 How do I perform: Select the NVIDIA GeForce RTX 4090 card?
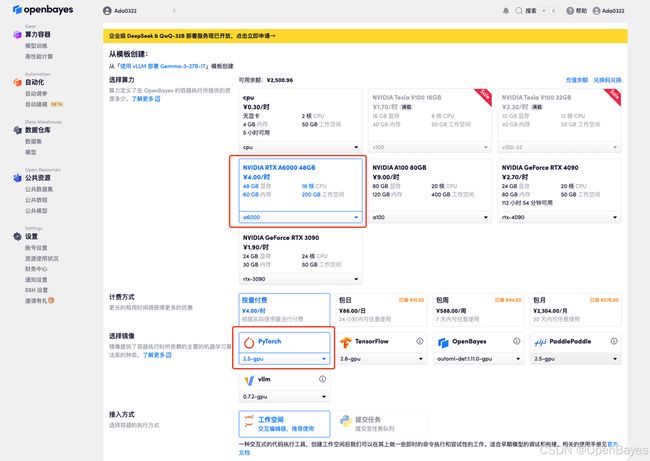tap(559, 191)
